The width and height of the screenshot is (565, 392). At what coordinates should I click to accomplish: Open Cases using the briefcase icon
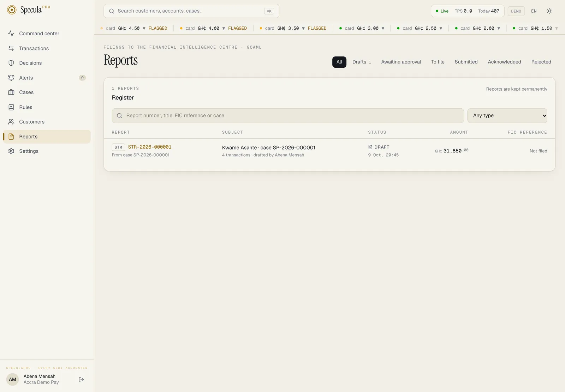pos(11,92)
